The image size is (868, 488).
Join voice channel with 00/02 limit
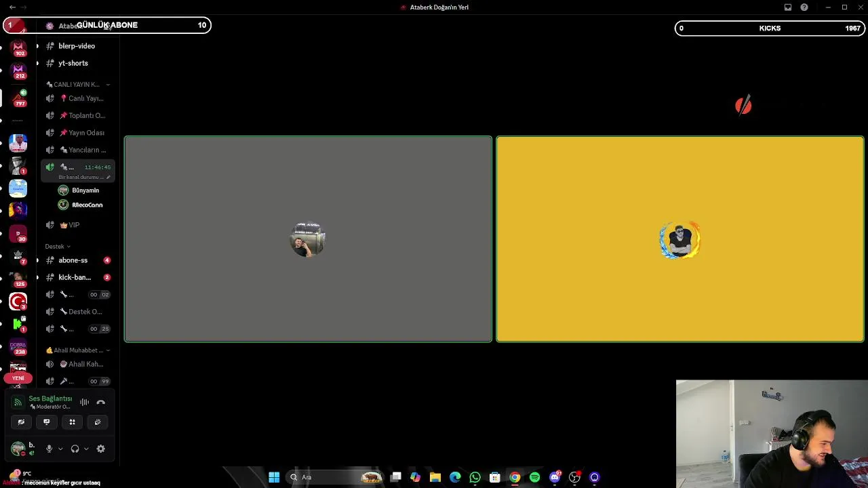(x=78, y=294)
